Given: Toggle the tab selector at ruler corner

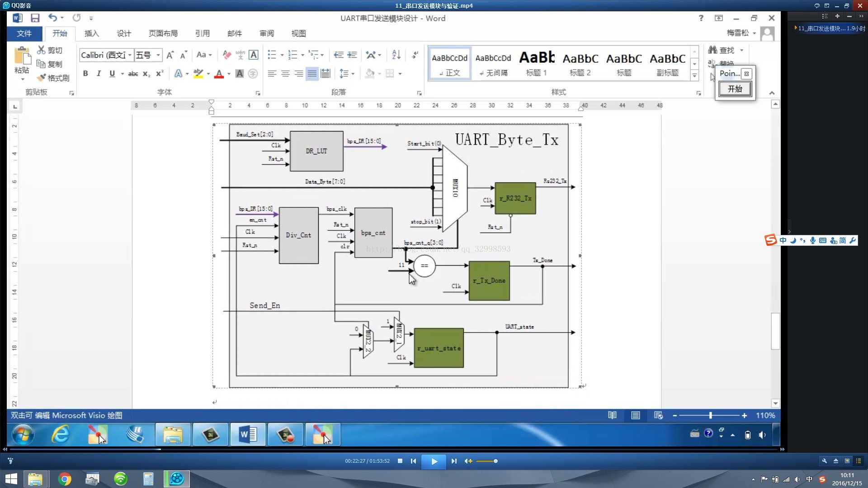Looking at the screenshot, I should 15,107.
